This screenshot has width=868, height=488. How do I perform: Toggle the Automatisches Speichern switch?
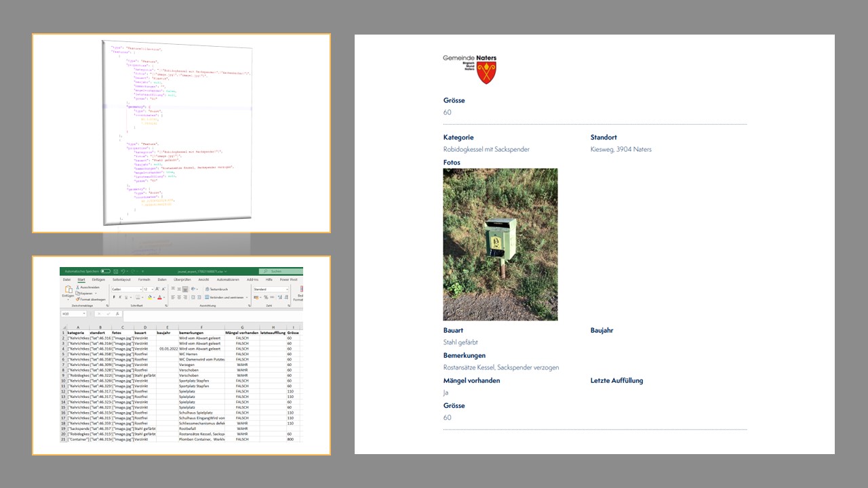point(105,271)
